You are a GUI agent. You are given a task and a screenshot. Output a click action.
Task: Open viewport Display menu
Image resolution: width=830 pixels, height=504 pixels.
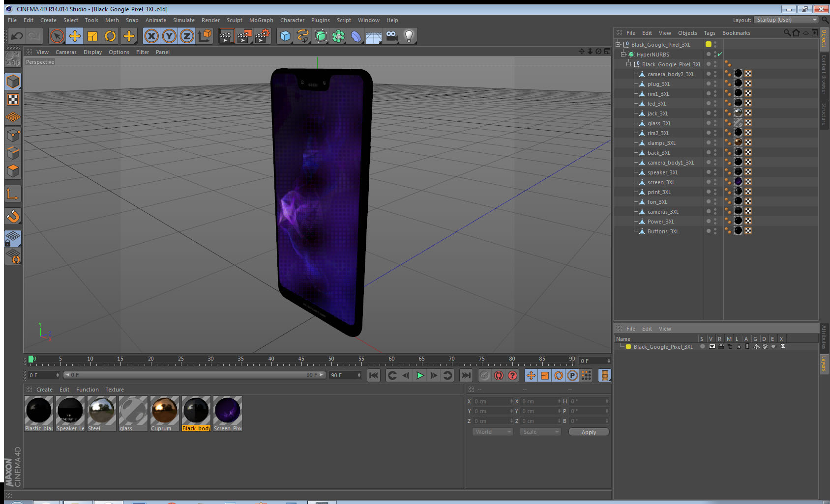point(92,52)
